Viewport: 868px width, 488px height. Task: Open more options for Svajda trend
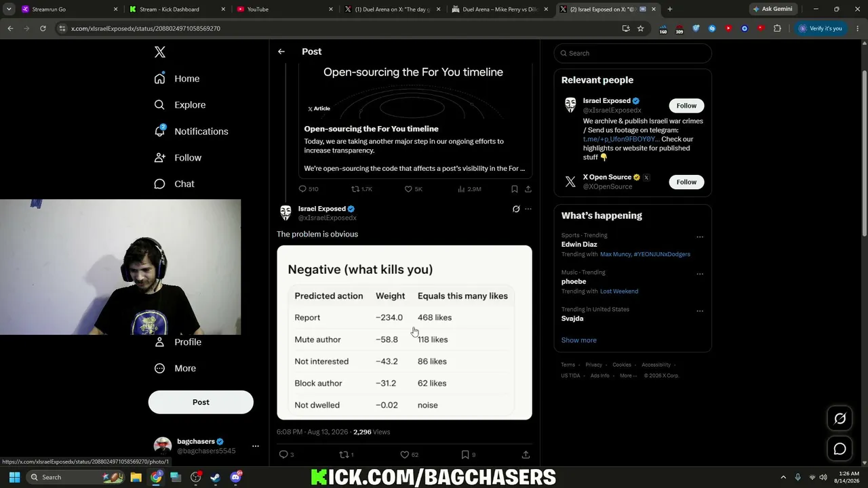click(700, 312)
